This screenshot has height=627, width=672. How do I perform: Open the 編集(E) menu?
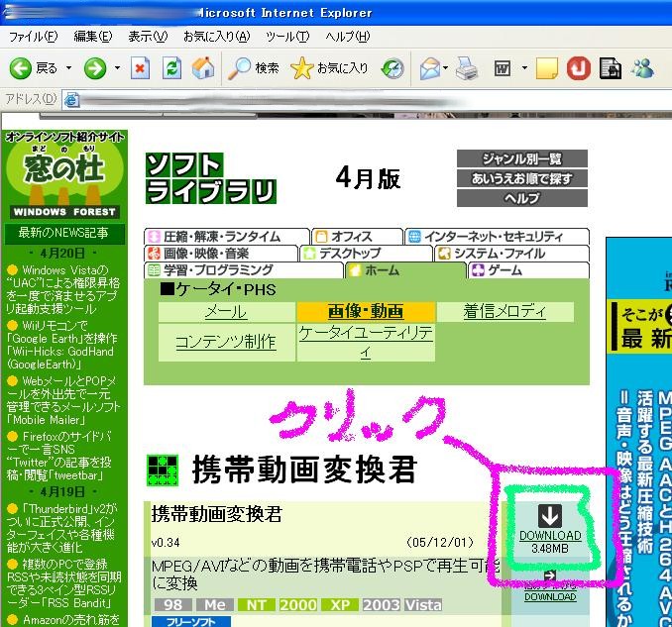92,37
